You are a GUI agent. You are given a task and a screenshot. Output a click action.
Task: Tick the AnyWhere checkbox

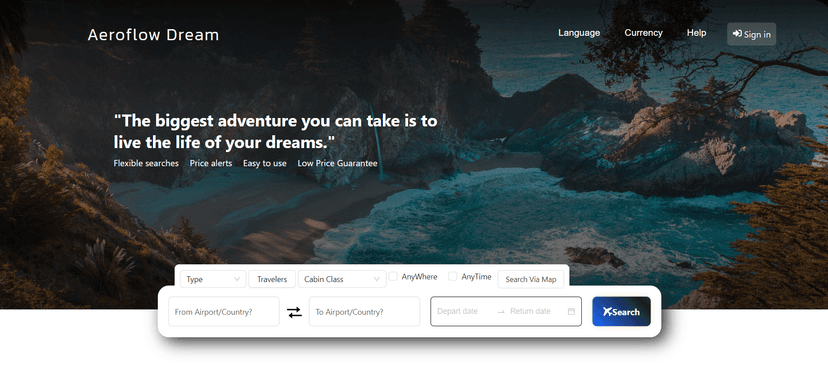pyautogui.click(x=393, y=276)
